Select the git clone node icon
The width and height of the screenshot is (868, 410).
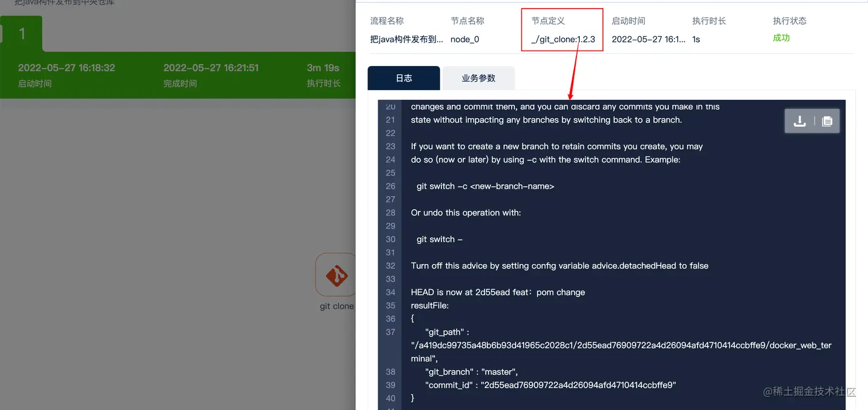pos(336,274)
